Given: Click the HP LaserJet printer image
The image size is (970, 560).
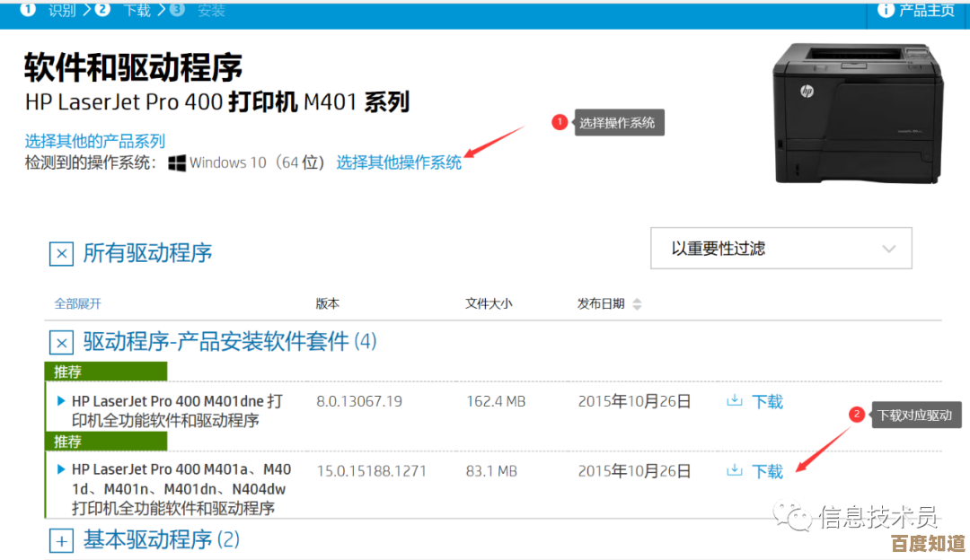Looking at the screenshot, I should (x=857, y=112).
